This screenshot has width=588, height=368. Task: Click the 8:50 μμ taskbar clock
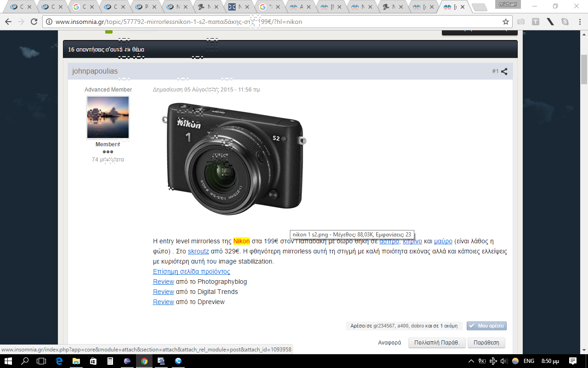(549, 361)
